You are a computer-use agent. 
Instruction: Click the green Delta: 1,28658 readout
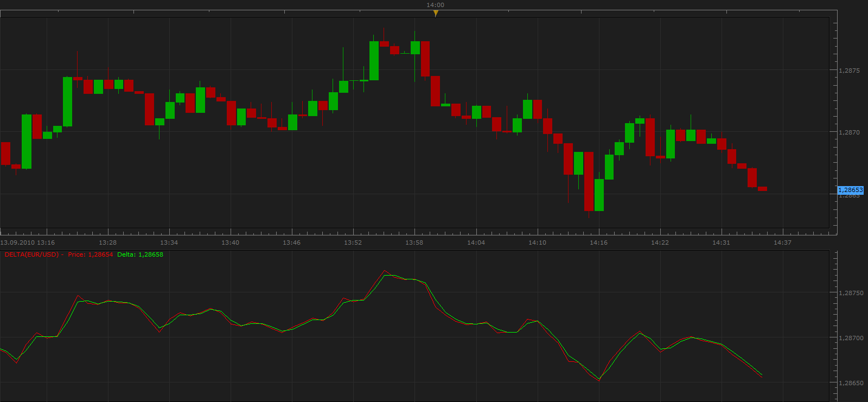click(140, 254)
